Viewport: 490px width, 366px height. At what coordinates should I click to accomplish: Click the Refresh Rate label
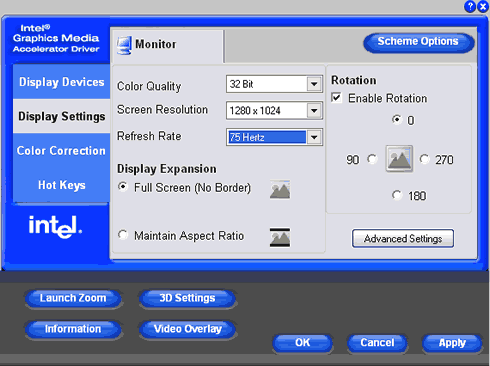149,136
